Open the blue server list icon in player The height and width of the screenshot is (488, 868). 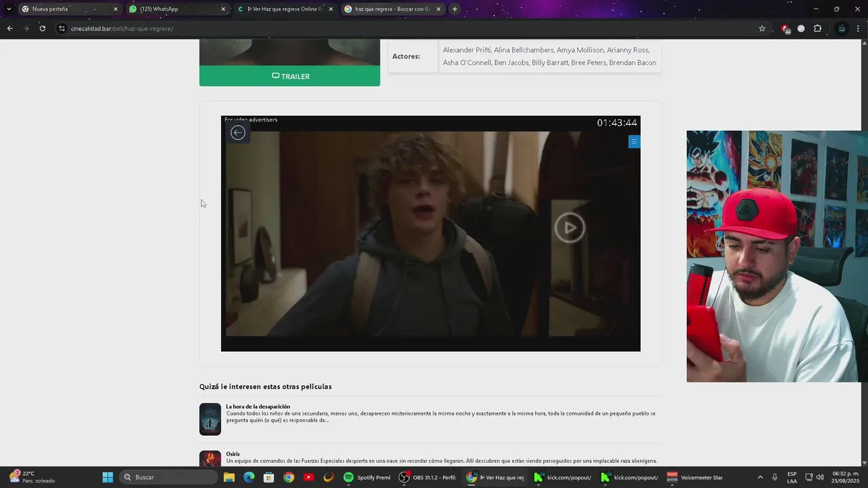click(x=634, y=141)
